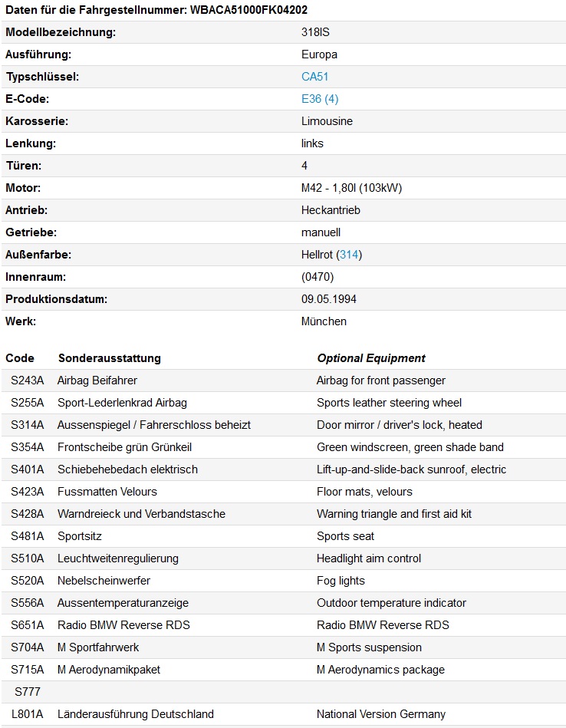Select the Sport-Lederlenkrad Airbag row text
566x728 pixels.
(122, 403)
